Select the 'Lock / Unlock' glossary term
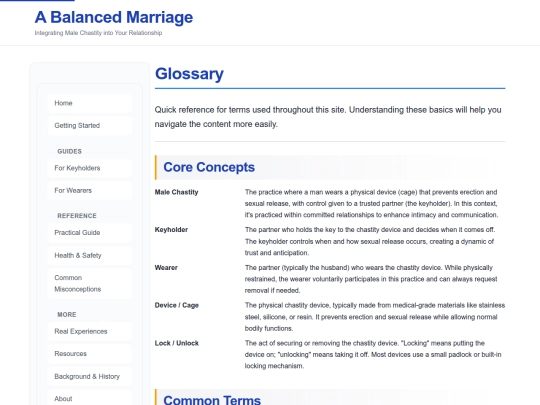The width and height of the screenshot is (540, 405). 177,343
